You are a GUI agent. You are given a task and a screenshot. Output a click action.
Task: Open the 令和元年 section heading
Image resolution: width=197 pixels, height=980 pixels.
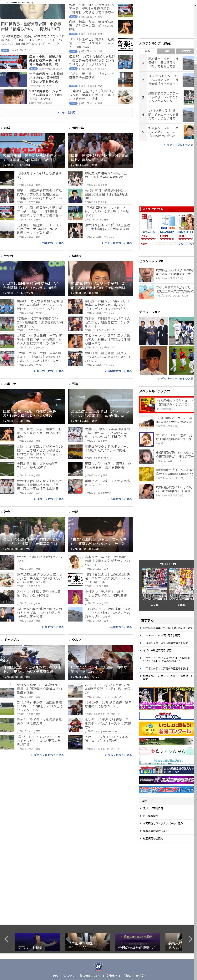coord(78,128)
